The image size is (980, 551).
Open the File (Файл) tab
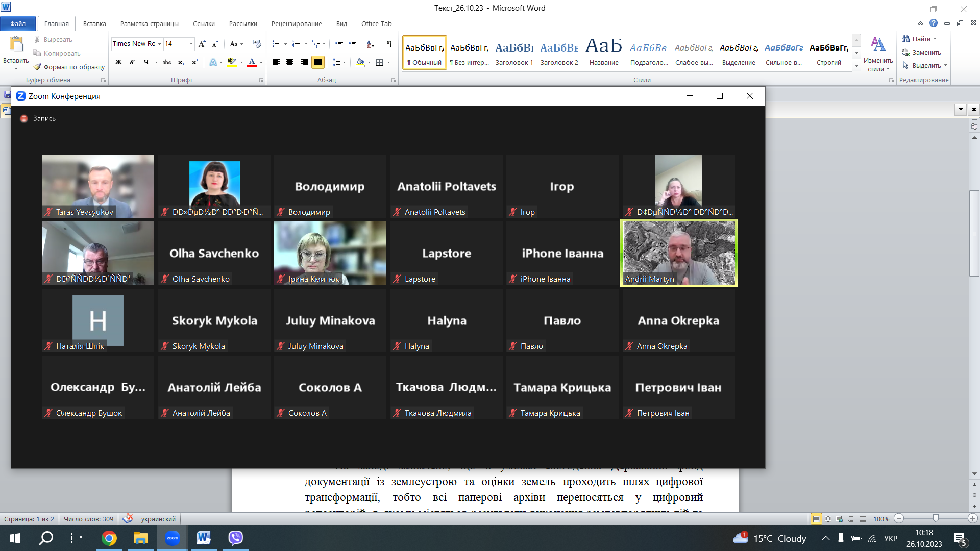pyautogui.click(x=18, y=23)
